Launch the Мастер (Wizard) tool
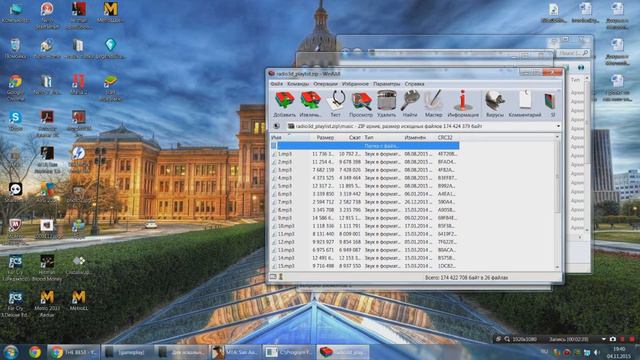Screen dimensions: 640x360 (x=433, y=104)
